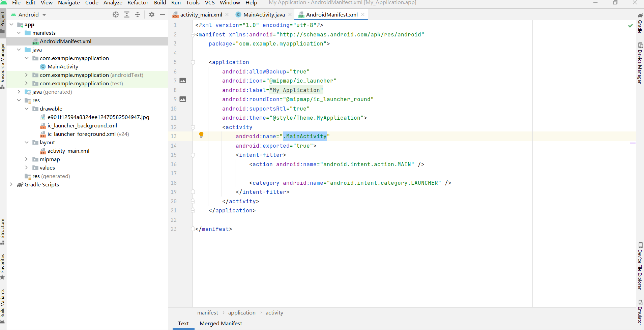Select the Text tab at editor bottom
Image resolution: width=644 pixels, height=330 pixels.
pos(183,324)
